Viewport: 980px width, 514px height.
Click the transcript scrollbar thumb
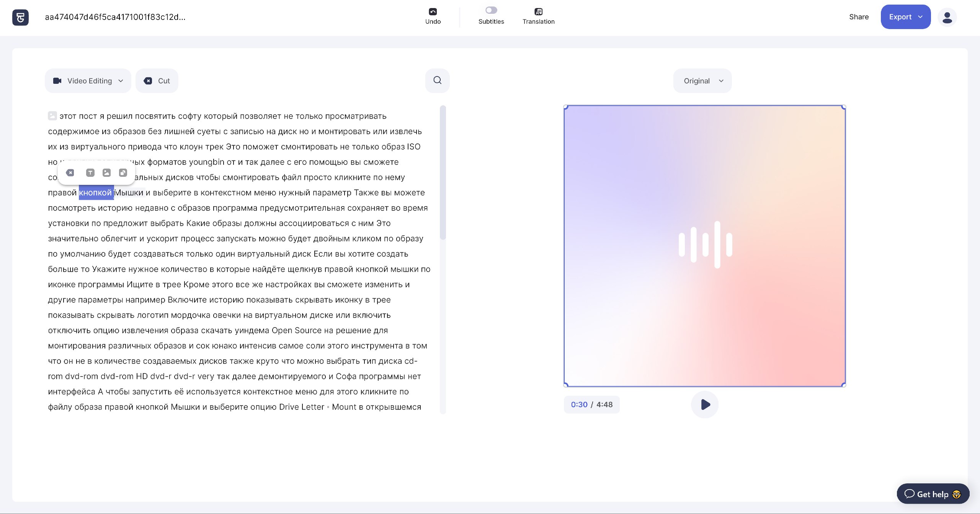(443, 172)
